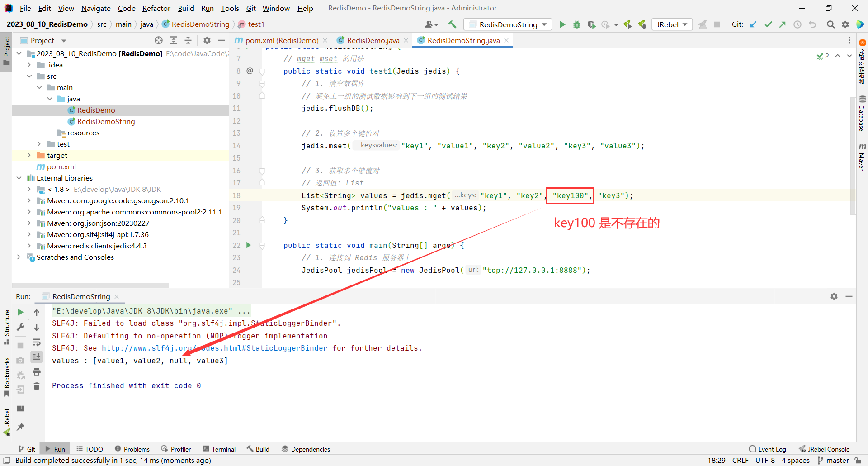This screenshot has height=466, width=868.
Task: Run main method from gutter arrow
Action: tap(248, 245)
